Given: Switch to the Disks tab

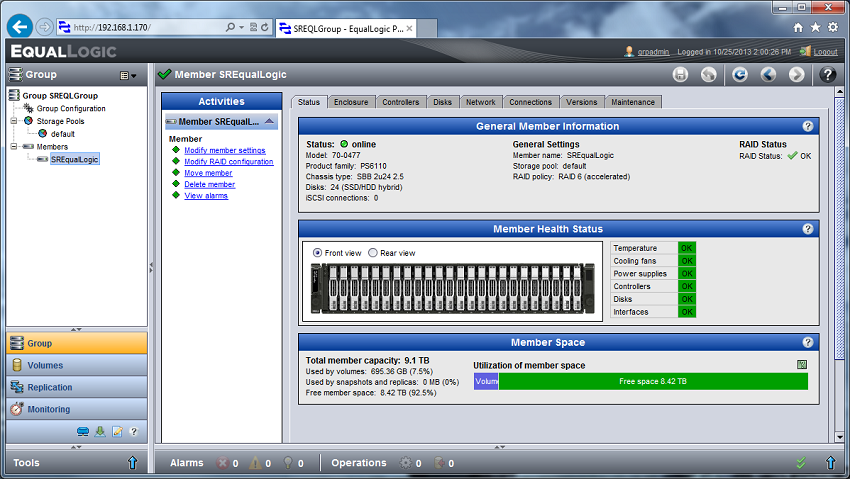Looking at the screenshot, I should 442,102.
